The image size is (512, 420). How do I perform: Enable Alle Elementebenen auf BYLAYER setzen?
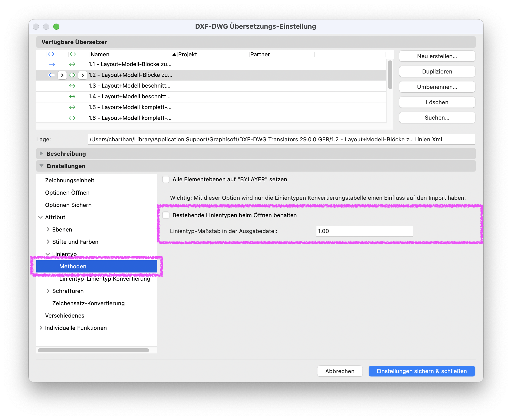click(x=166, y=179)
